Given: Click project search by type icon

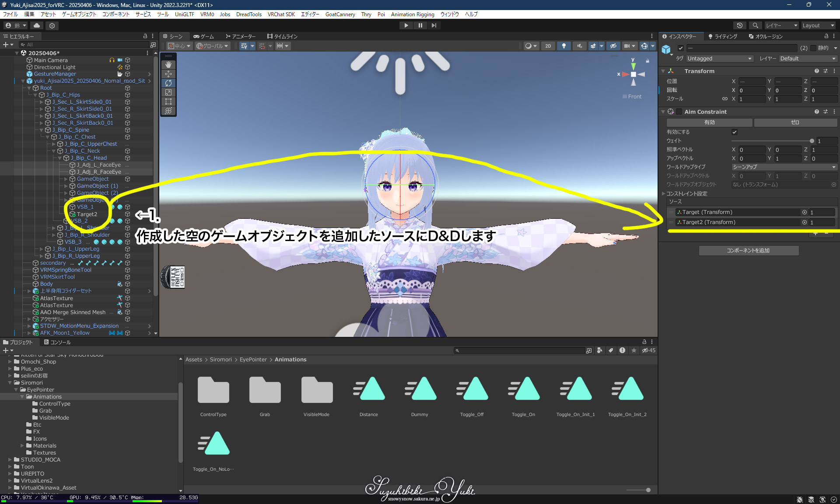Looking at the screenshot, I should tap(600, 350).
